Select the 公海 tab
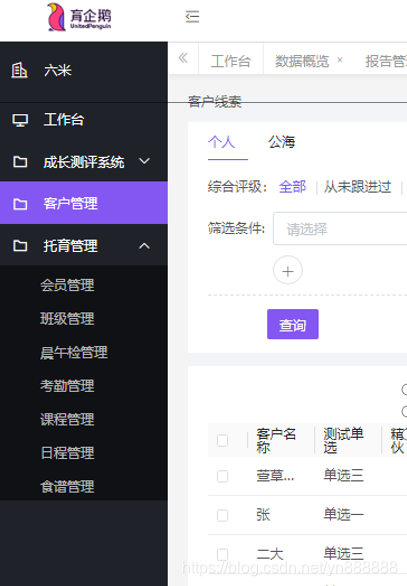The height and width of the screenshot is (586, 407). 281,142
